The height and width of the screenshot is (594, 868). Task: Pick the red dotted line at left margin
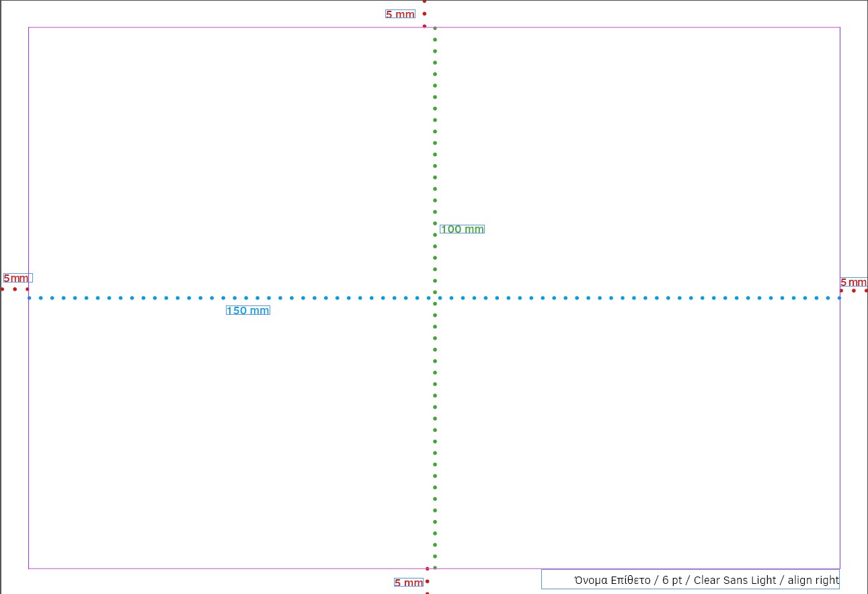pos(15,289)
